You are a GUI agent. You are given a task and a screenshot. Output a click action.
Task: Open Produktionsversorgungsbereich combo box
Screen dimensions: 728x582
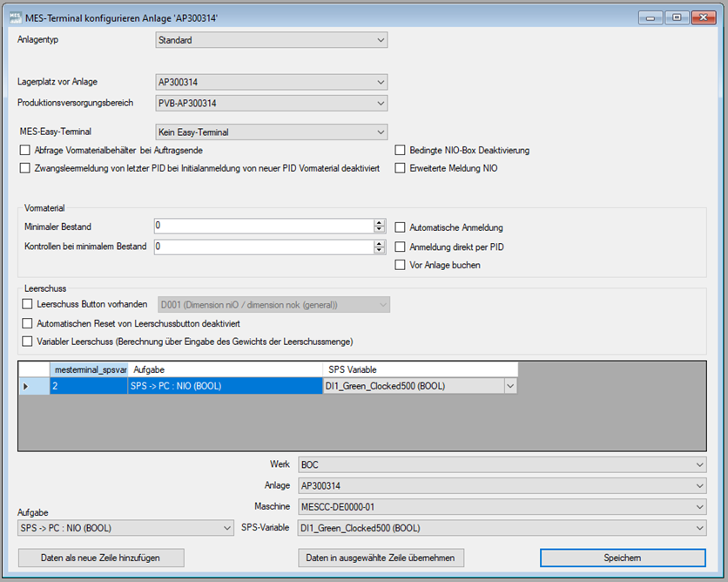pos(271,103)
